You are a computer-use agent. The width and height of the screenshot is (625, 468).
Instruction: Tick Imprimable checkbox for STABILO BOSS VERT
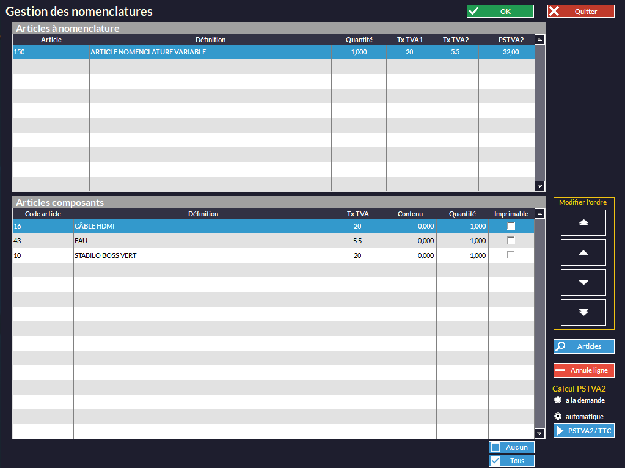click(x=511, y=255)
